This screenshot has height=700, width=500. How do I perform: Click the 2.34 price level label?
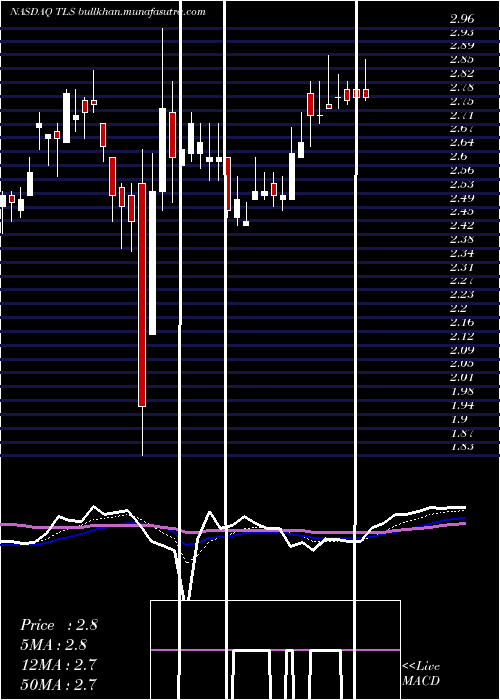click(462, 254)
